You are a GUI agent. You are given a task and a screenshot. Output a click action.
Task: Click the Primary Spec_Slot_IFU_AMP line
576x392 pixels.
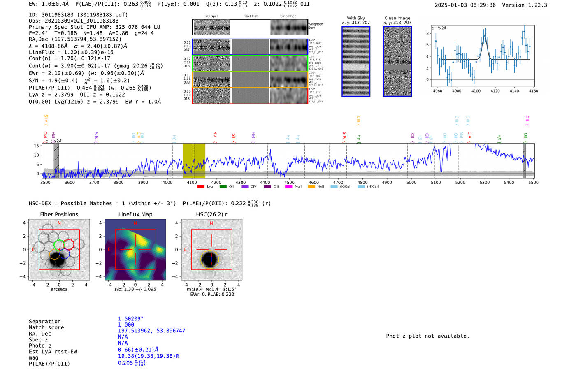click(x=95, y=27)
